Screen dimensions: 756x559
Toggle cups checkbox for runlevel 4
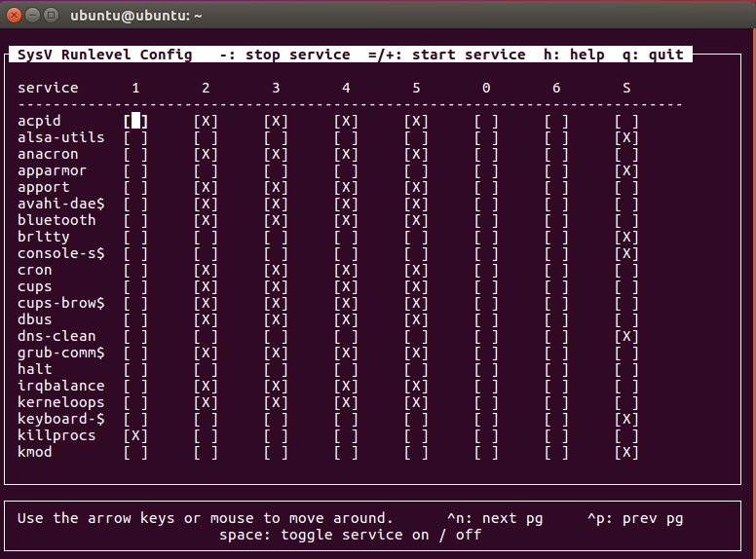coord(346,286)
